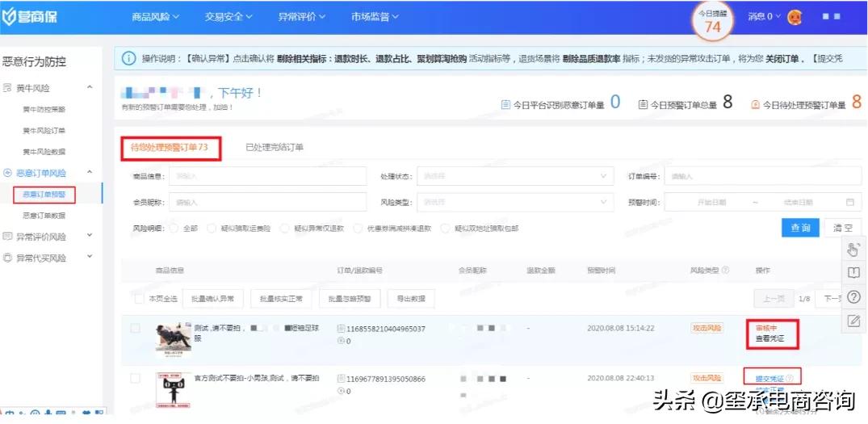Click the 清空 button

pyautogui.click(x=842, y=228)
